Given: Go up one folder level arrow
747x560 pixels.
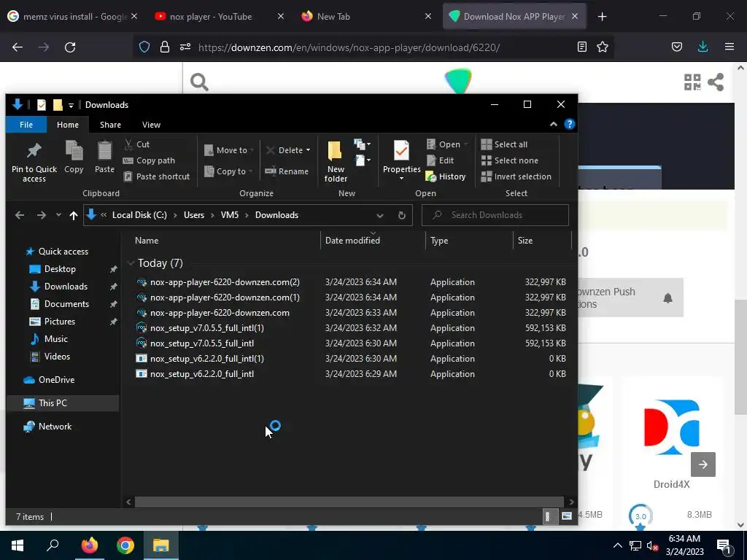Looking at the screenshot, I should [74, 215].
